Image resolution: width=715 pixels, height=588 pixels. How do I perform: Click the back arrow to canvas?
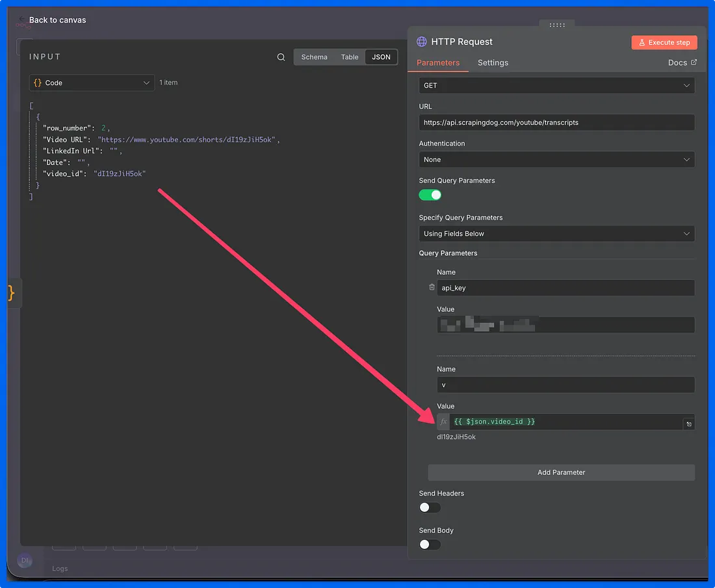23,19
